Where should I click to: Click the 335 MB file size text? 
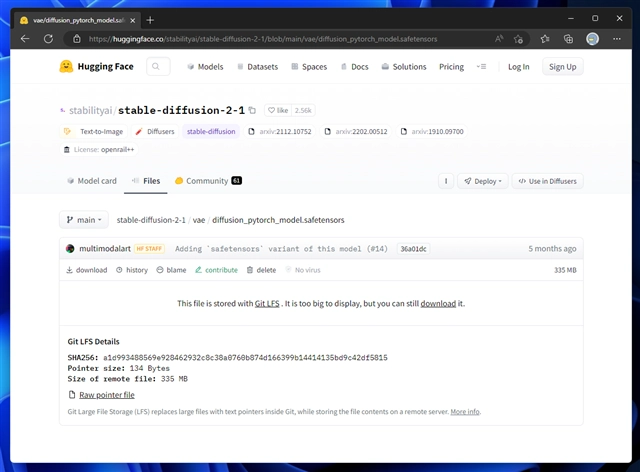pos(565,270)
